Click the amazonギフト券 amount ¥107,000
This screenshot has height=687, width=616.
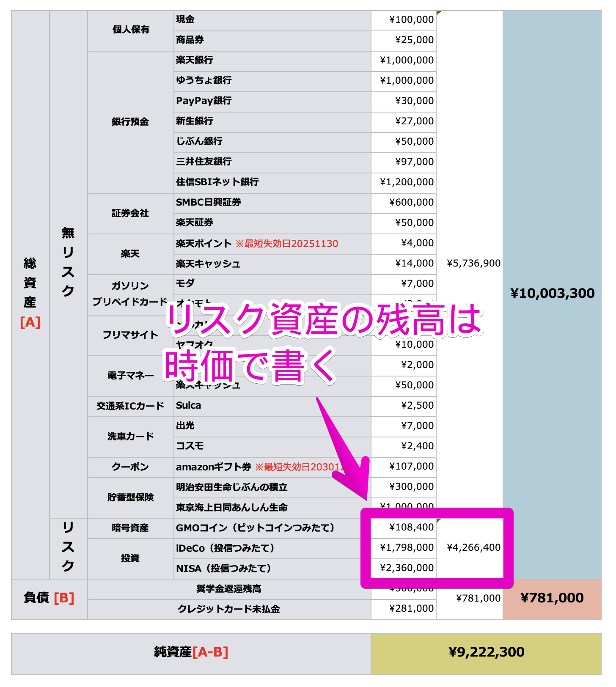[x=403, y=467]
